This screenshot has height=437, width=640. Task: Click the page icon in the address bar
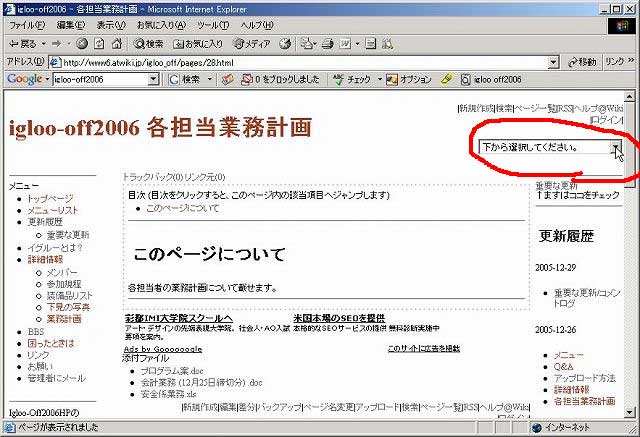coord(55,62)
